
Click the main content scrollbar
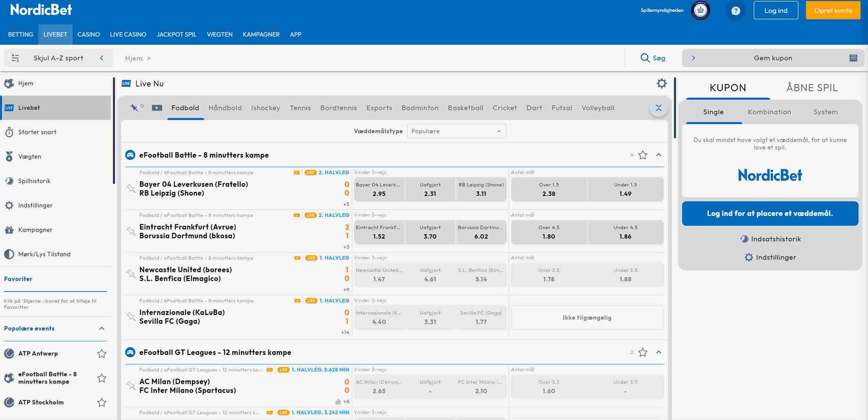point(675,108)
